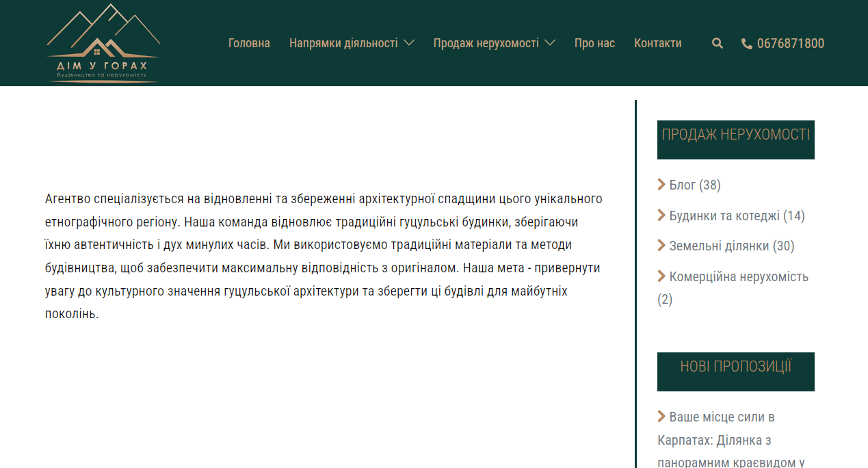This screenshot has height=468, width=868.
Task: Click the paragraph starting with Агентство спеціалізується
Action: (x=324, y=257)
